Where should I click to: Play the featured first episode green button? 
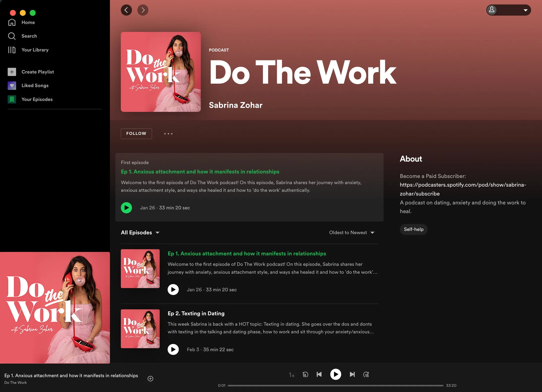(x=126, y=208)
